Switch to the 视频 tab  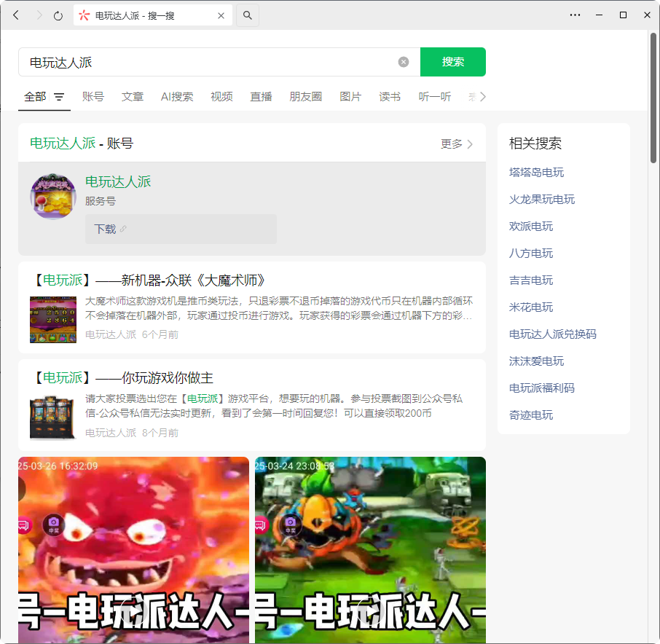[x=222, y=97]
